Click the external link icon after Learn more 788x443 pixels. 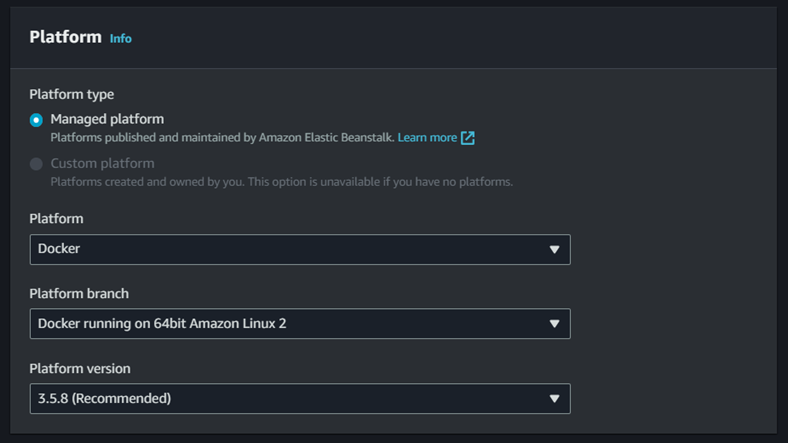tap(468, 138)
